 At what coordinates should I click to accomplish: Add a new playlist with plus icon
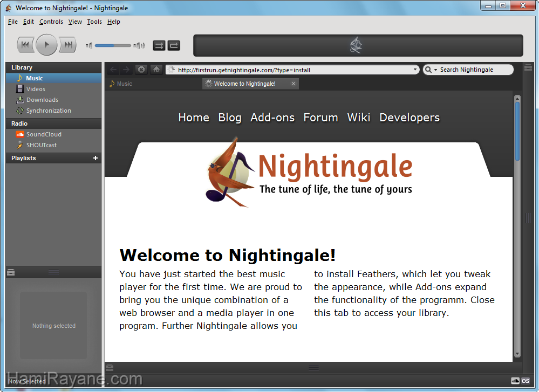click(95, 158)
